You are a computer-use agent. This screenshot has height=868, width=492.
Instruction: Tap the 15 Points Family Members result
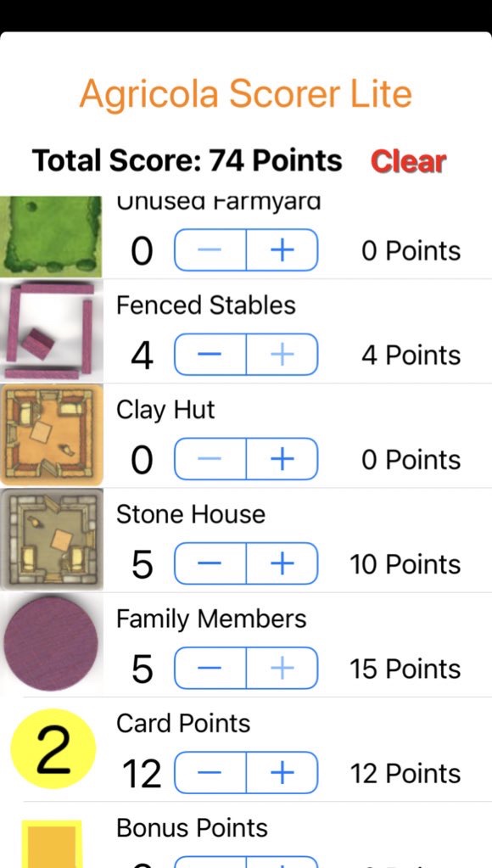pyautogui.click(x=405, y=669)
